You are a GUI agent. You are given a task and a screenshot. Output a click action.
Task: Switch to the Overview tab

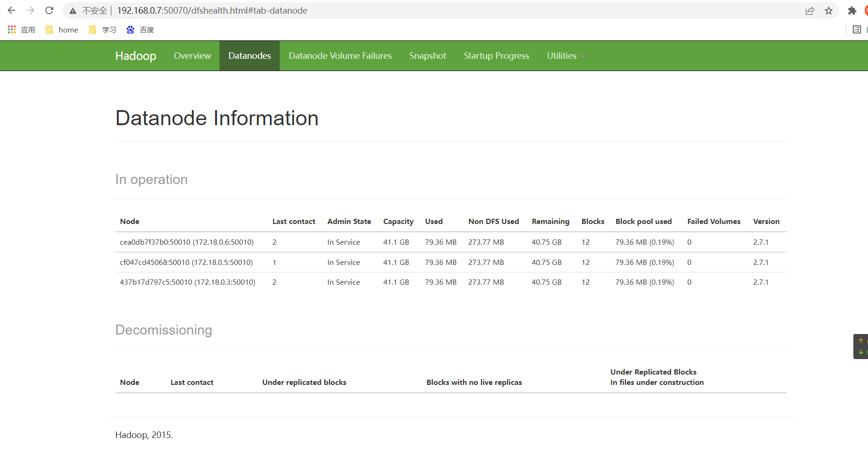(192, 56)
